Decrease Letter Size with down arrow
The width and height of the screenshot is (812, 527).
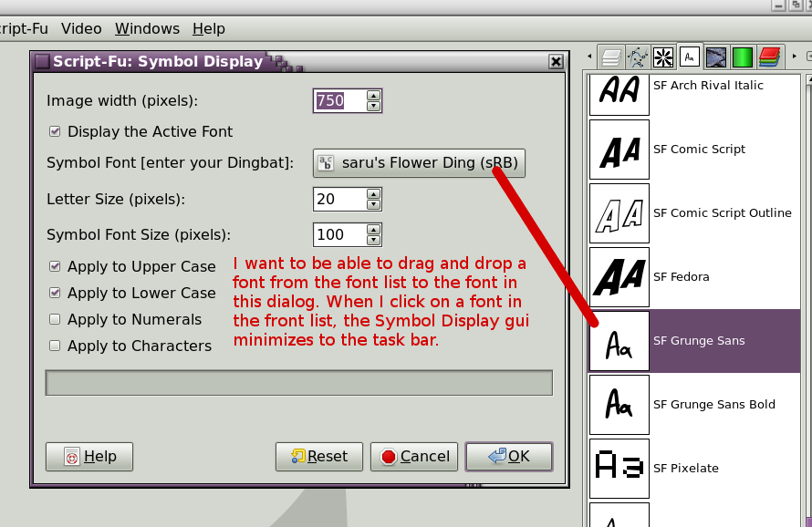click(373, 205)
